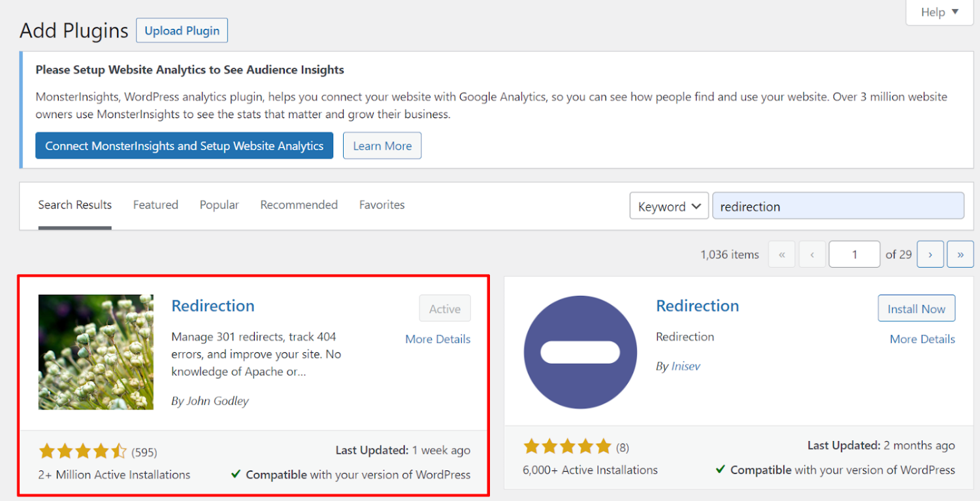This screenshot has height=501, width=980.
Task: Connect MonsterInsights and Setup Website Analytics
Action: (x=184, y=146)
